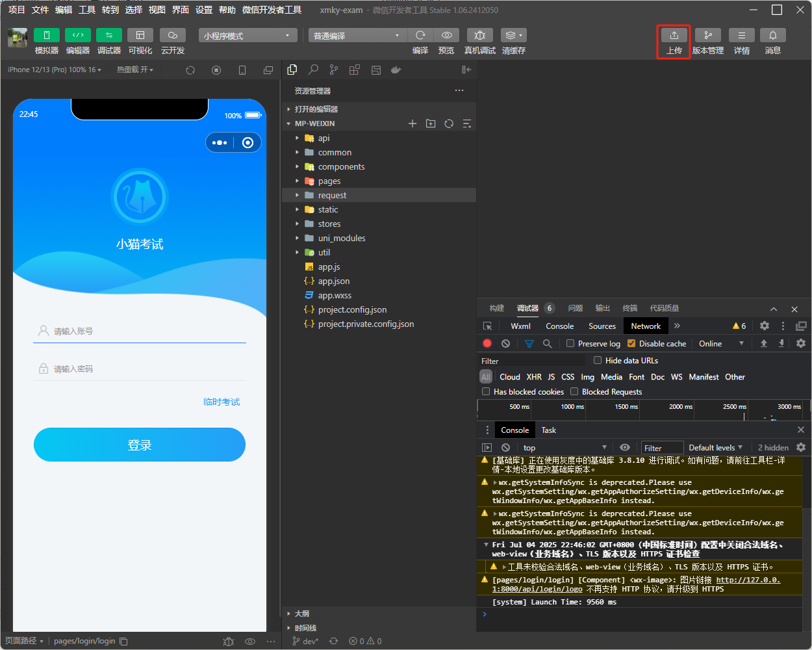Open the 普通编译 compile mode dropdown
Viewport: 812px width, 650px height.
tap(357, 36)
